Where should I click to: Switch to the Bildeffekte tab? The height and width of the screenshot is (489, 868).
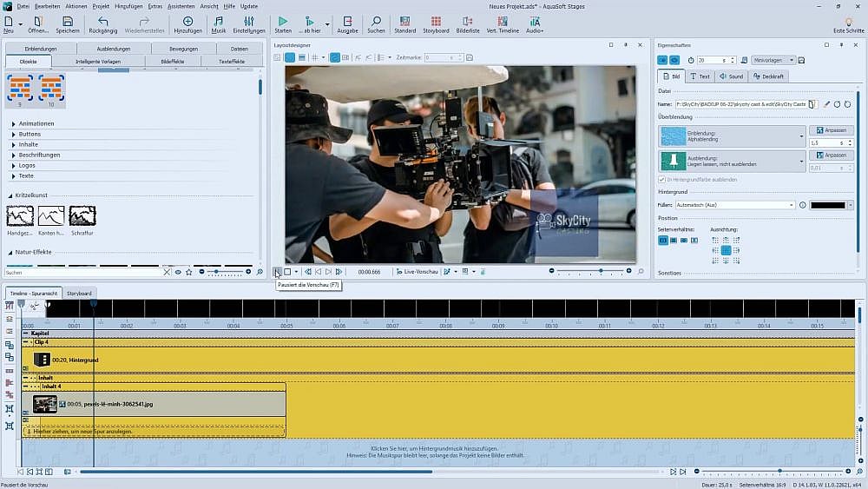(172, 62)
